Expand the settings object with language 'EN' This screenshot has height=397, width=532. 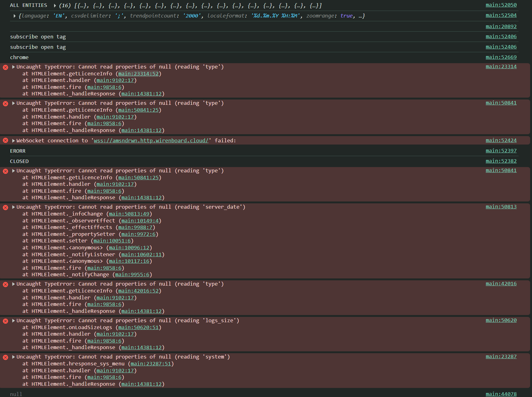click(x=14, y=16)
